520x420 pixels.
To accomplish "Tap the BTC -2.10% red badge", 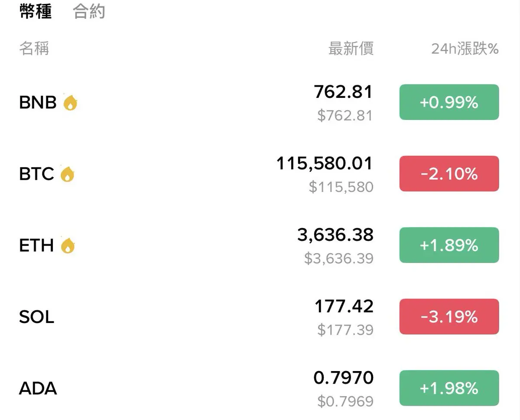I will coord(449,174).
